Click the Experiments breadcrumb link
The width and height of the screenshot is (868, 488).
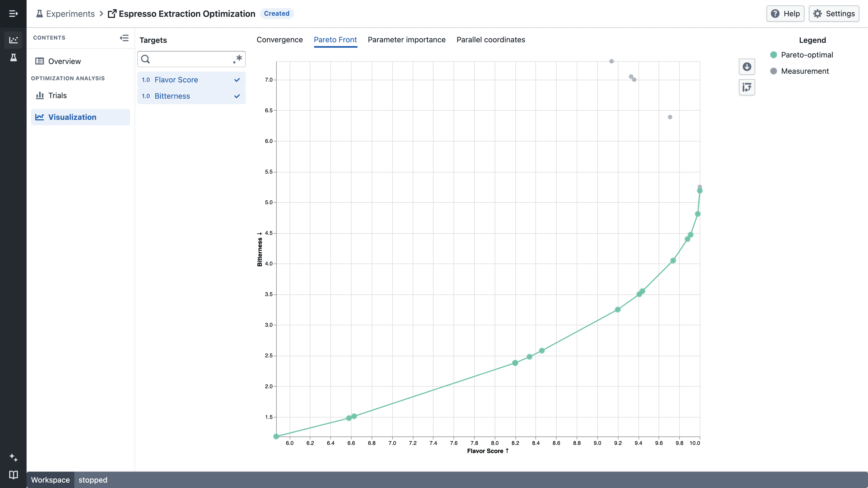[70, 14]
